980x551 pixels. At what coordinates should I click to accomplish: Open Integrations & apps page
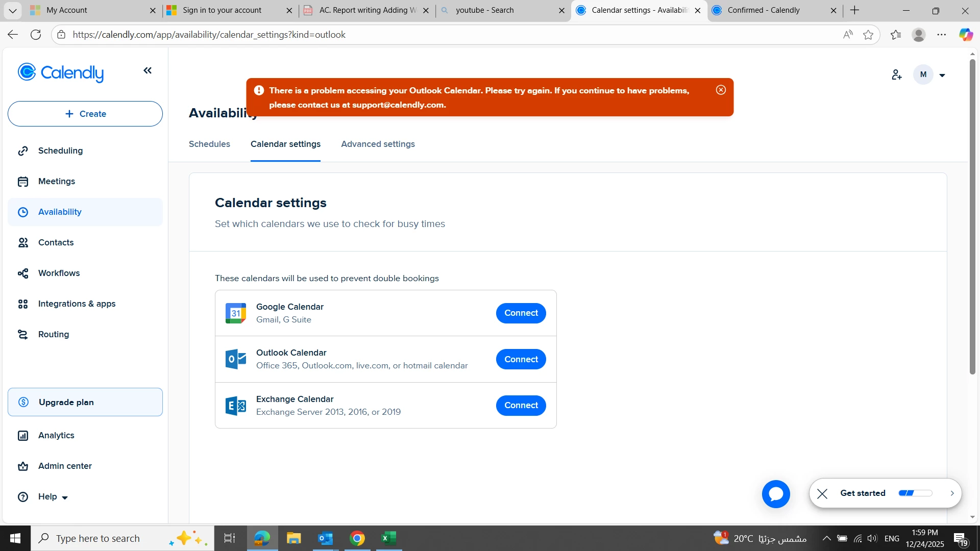77,304
